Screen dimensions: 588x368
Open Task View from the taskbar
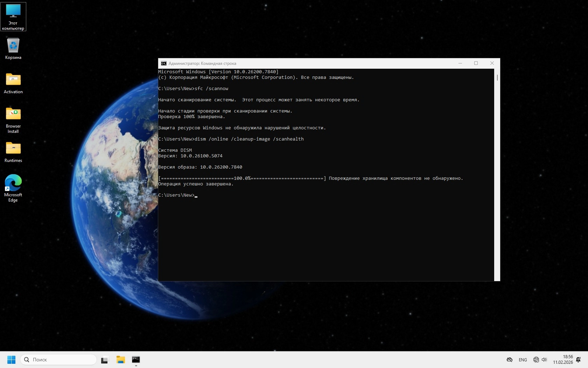105,360
